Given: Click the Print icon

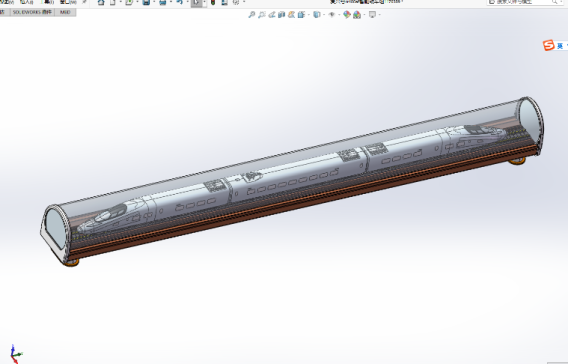Looking at the screenshot, I should [x=163, y=2].
